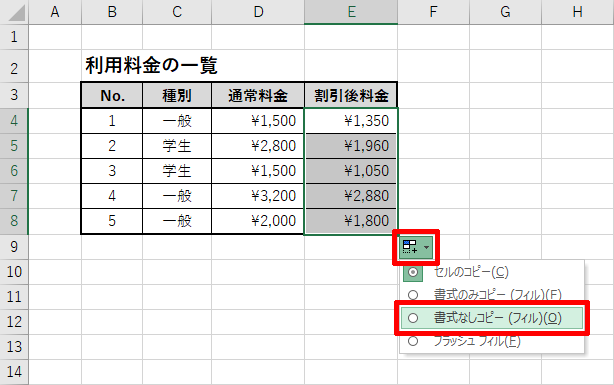Click the 割引後料金 header cell
Image resolution: width=614 pixels, height=385 pixels.
[x=351, y=95]
